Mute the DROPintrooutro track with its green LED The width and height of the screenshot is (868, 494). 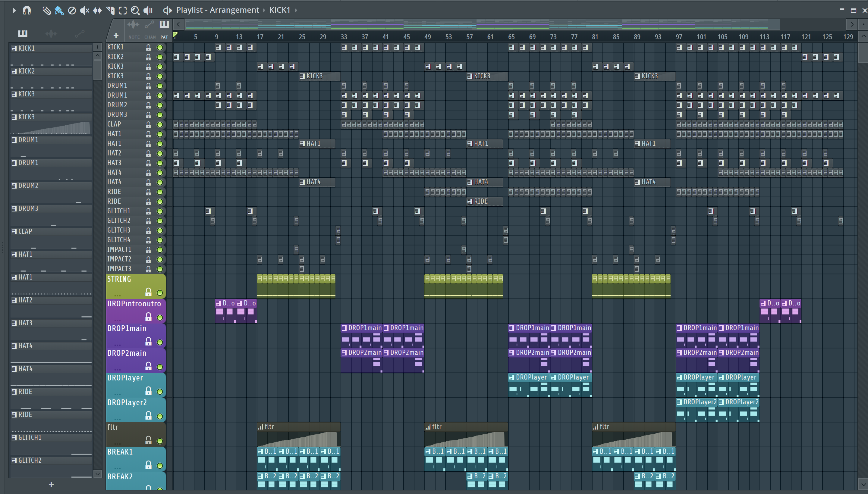click(x=160, y=317)
